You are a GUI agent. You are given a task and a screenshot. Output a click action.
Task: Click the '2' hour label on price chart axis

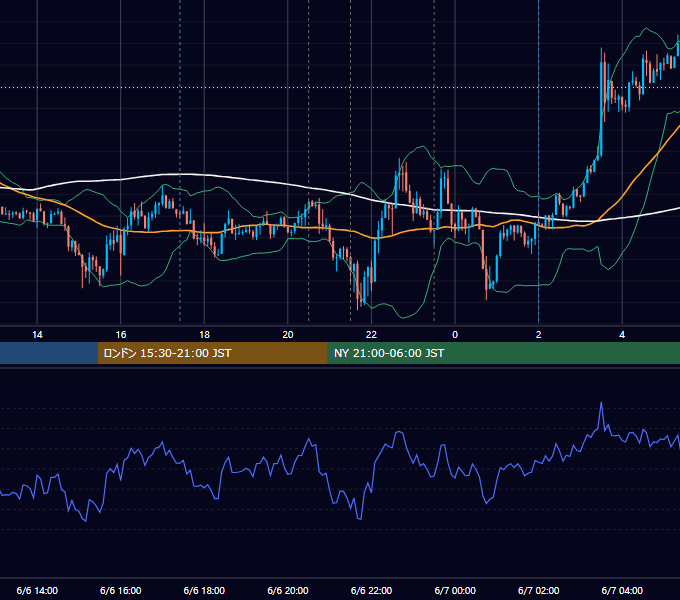(539, 335)
